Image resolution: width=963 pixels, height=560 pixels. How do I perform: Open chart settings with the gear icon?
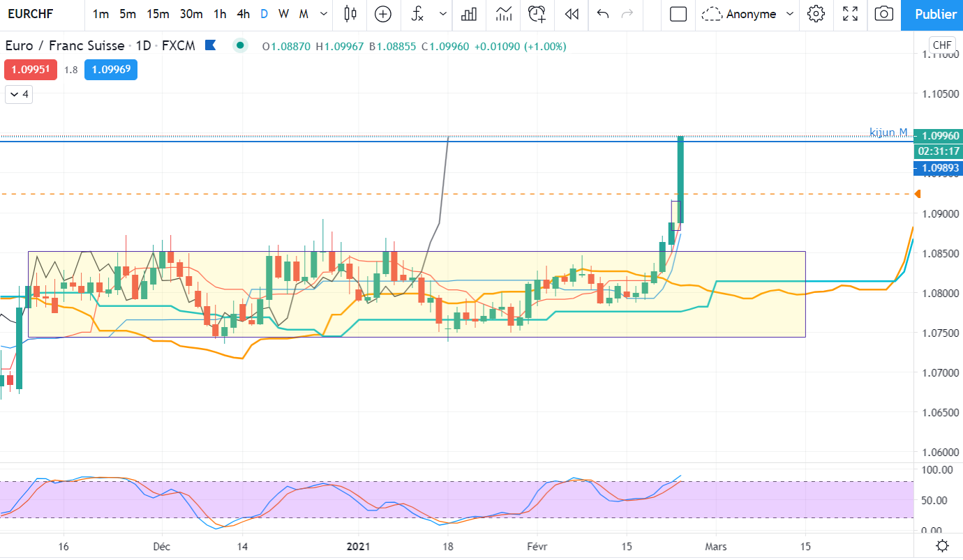(816, 14)
